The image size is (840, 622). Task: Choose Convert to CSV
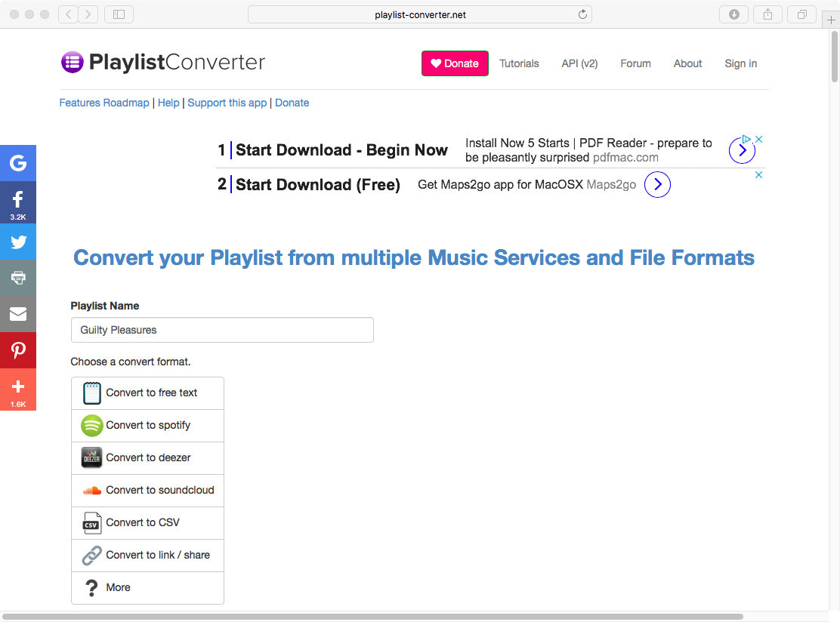[x=147, y=523]
